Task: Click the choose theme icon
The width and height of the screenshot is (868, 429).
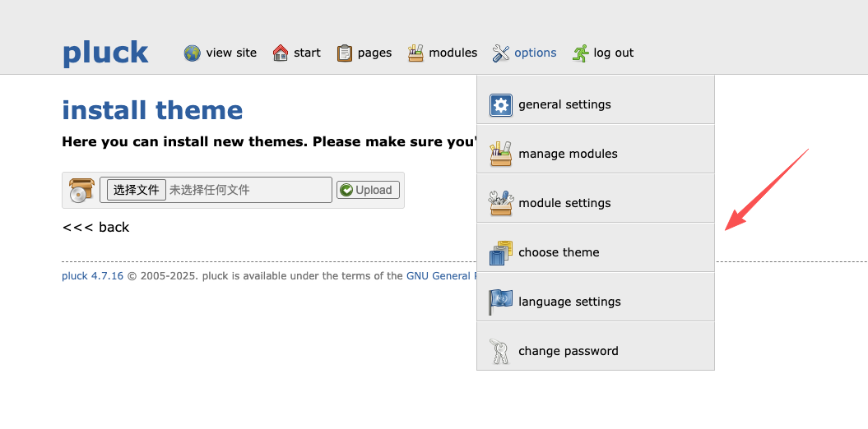Action: [x=501, y=253]
